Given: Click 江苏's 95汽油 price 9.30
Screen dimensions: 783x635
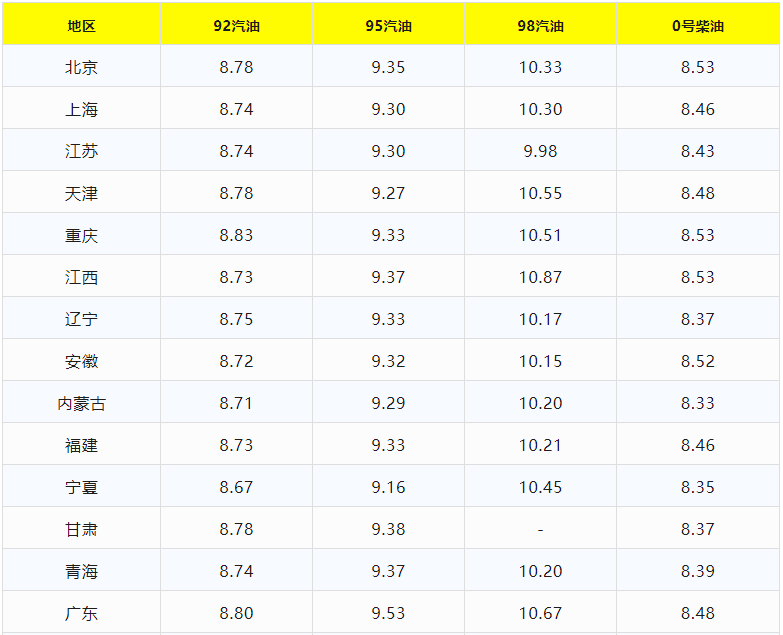Looking at the screenshot, I should pyautogui.click(x=389, y=151).
